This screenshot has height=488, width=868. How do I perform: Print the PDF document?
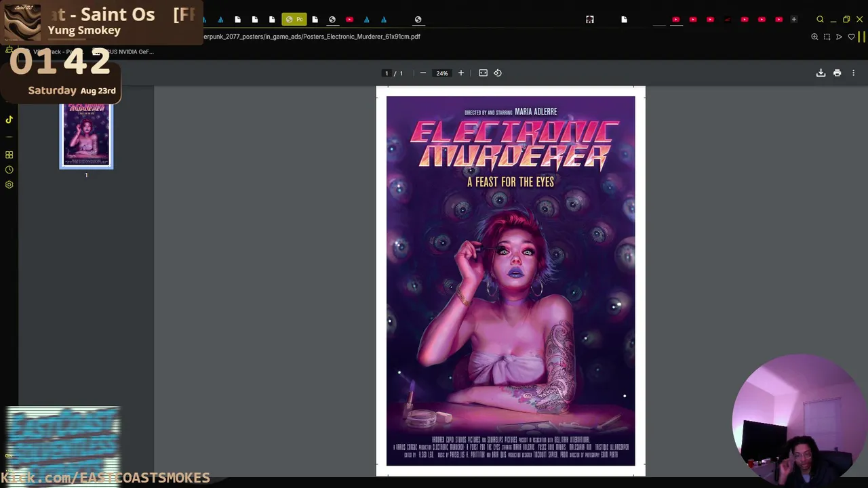tap(837, 73)
